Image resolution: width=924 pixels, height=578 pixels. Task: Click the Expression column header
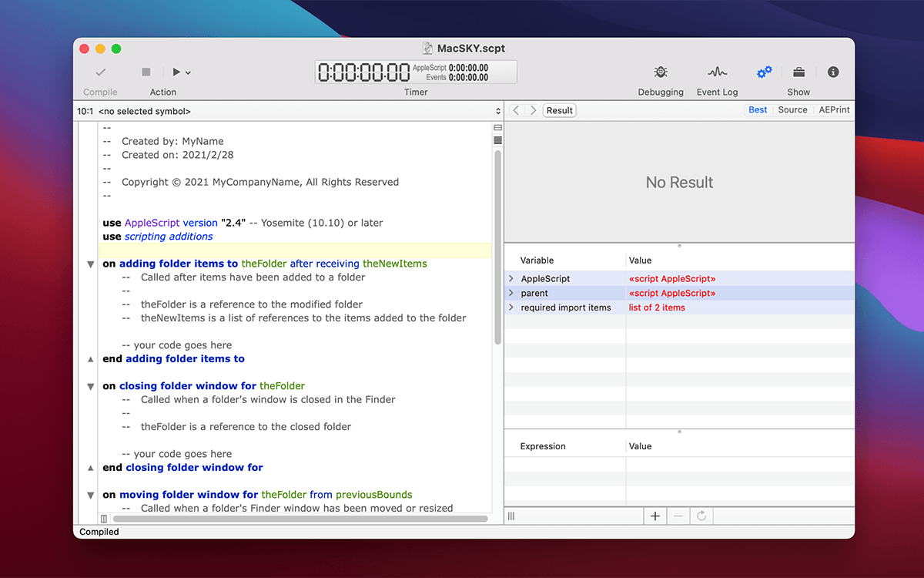tap(543, 446)
